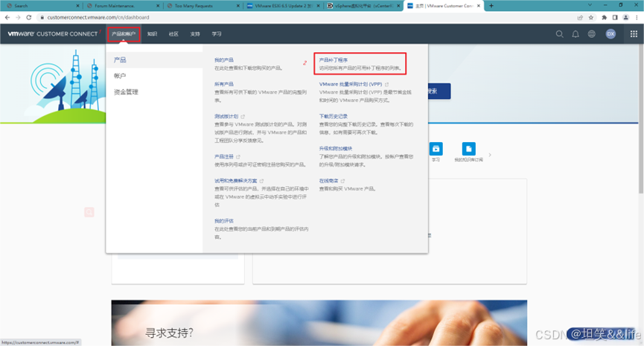The width and height of the screenshot is (644, 346).
Task: Open the 升级和附加模块 link
Action: click(x=336, y=149)
